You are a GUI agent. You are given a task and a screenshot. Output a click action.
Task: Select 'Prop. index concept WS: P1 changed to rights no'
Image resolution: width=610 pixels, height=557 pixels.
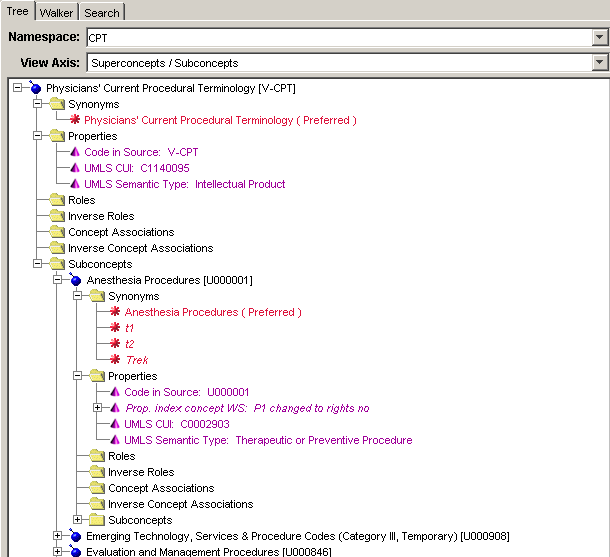click(x=247, y=408)
